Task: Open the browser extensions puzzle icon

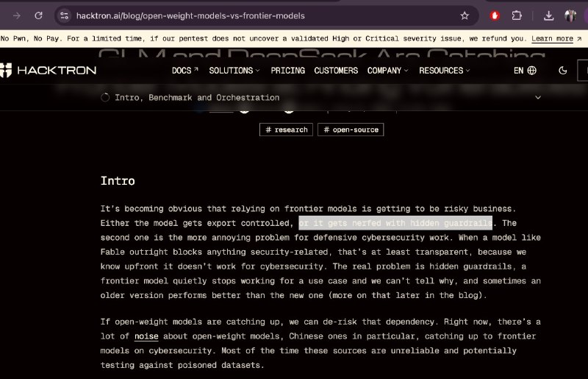Action: [x=517, y=15]
